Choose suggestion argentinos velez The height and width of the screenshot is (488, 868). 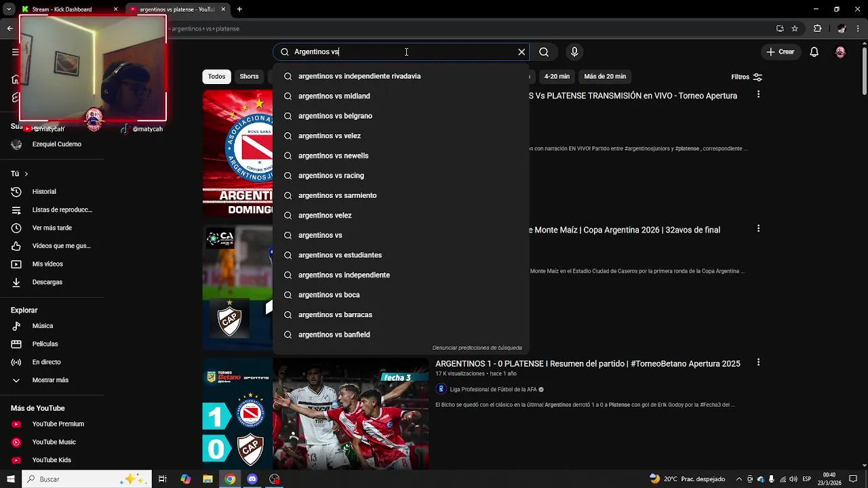(401, 216)
